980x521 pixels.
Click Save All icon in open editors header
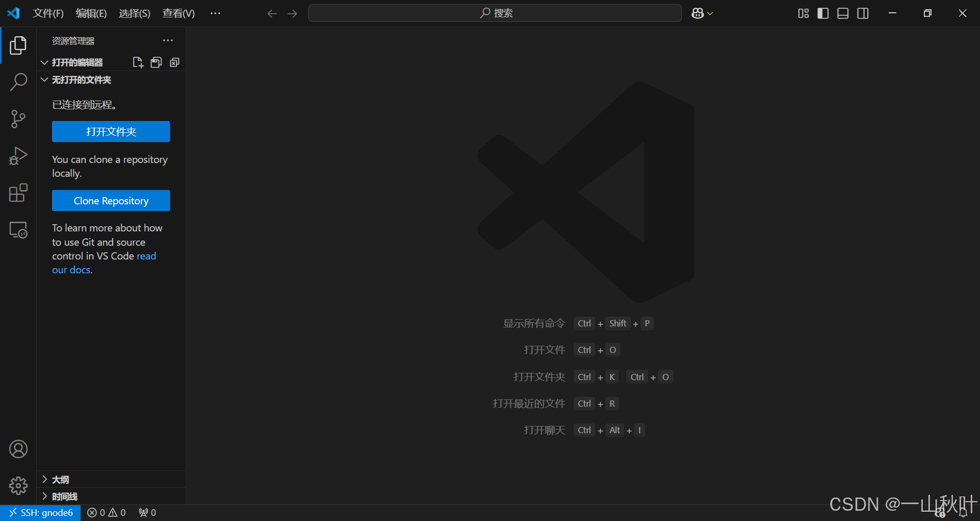tap(156, 62)
